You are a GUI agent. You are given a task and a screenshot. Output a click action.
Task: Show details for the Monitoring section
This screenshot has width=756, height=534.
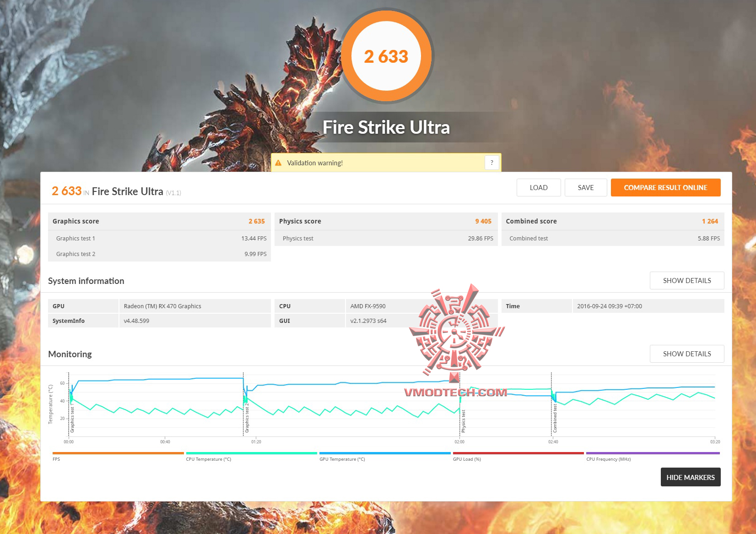pos(687,354)
